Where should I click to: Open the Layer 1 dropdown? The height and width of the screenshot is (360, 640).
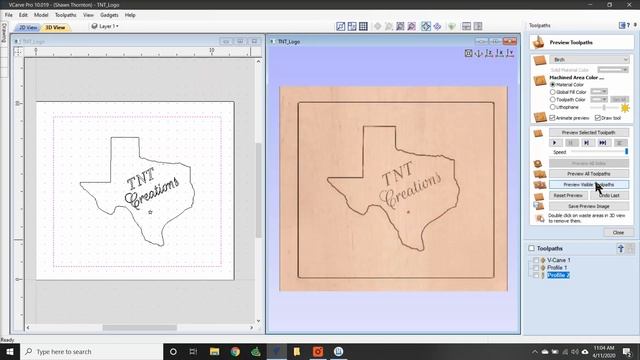tap(105, 26)
